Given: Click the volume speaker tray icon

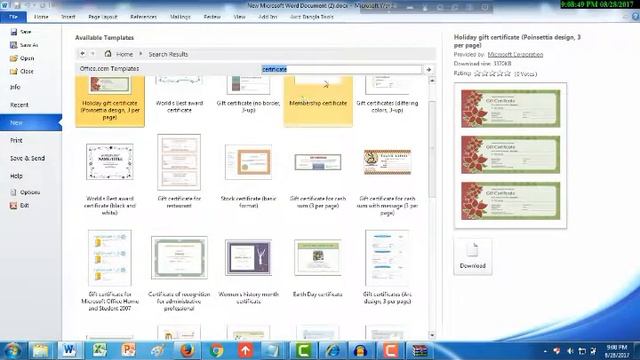Looking at the screenshot, I should 570,351.
